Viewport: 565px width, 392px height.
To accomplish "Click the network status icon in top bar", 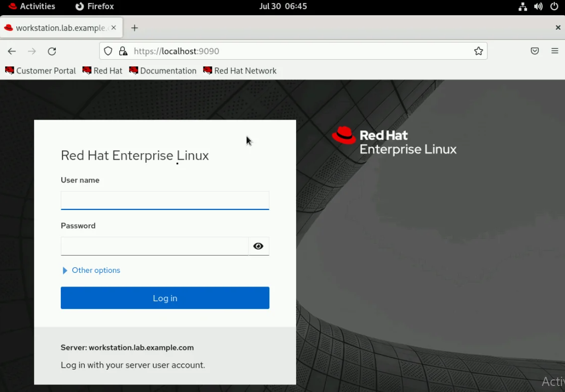I will (x=522, y=7).
